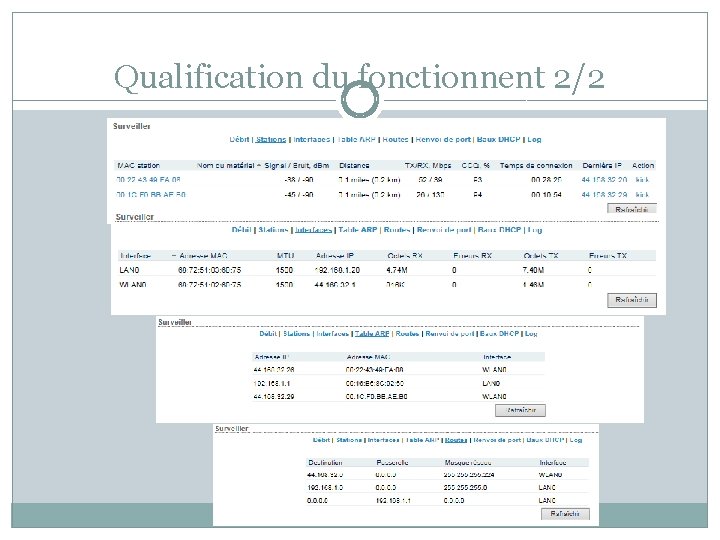
Task: Open Log link in the routes panel
Action: click(576, 440)
